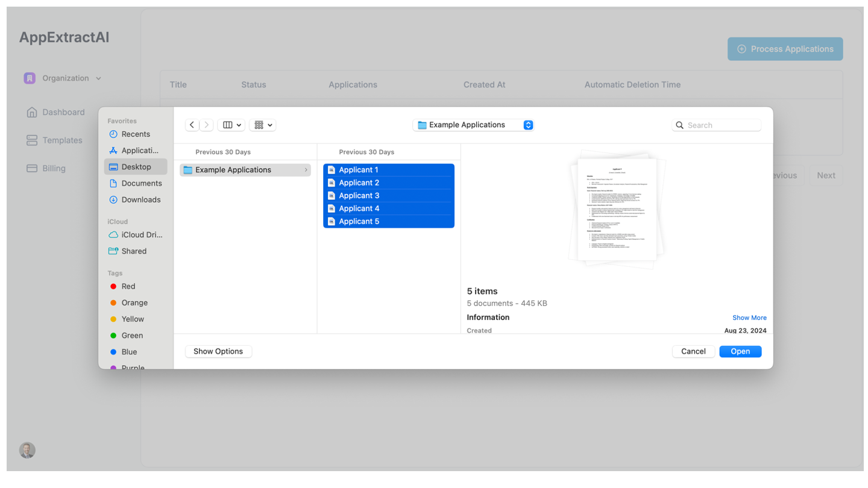The width and height of the screenshot is (868, 488).
Task: Click Automatic Deletion Time column header
Action: [x=632, y=85]
